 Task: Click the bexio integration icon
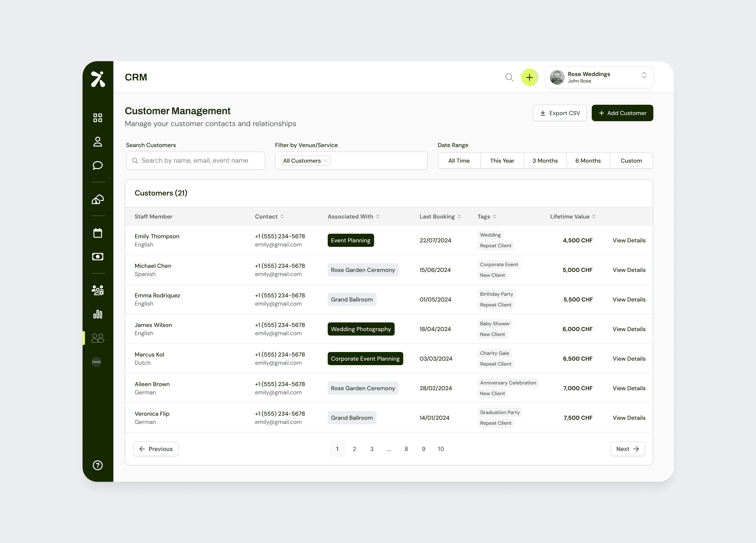97,362
